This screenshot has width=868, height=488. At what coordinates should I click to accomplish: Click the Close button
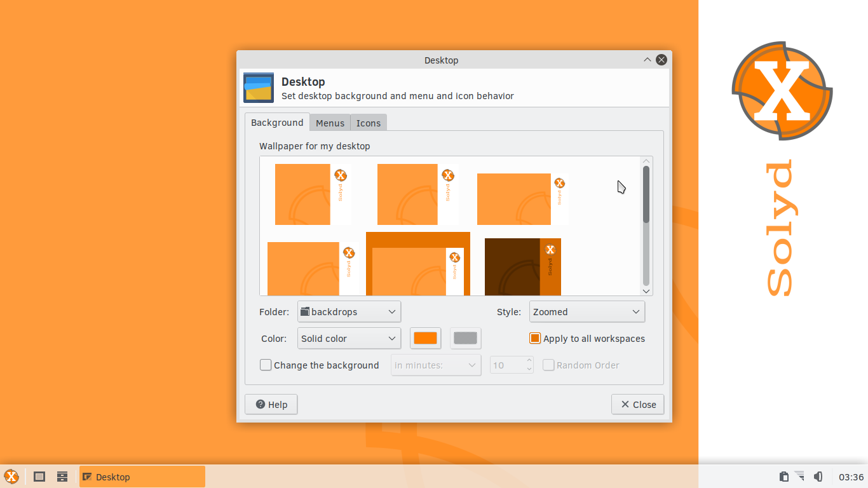638,405
